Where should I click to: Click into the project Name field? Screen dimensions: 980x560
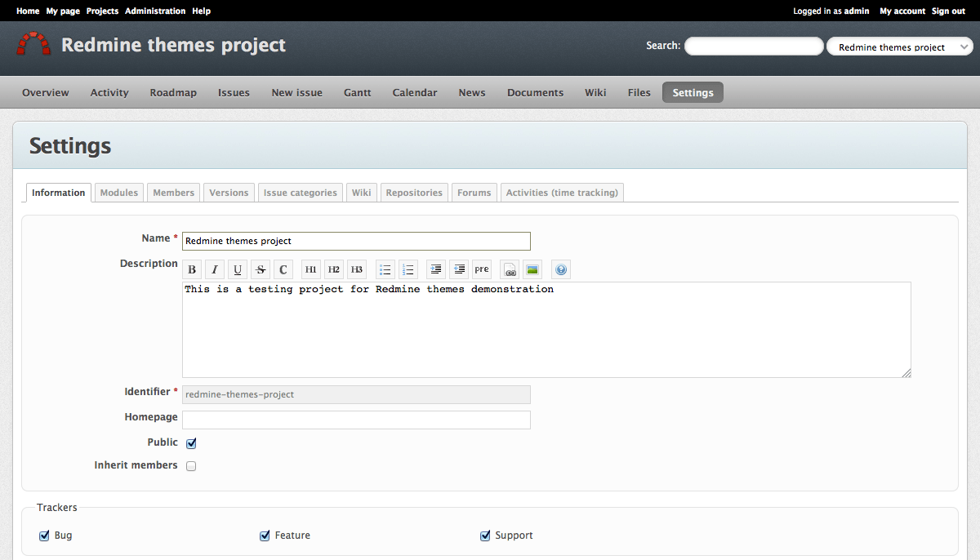tap(356, 241)
